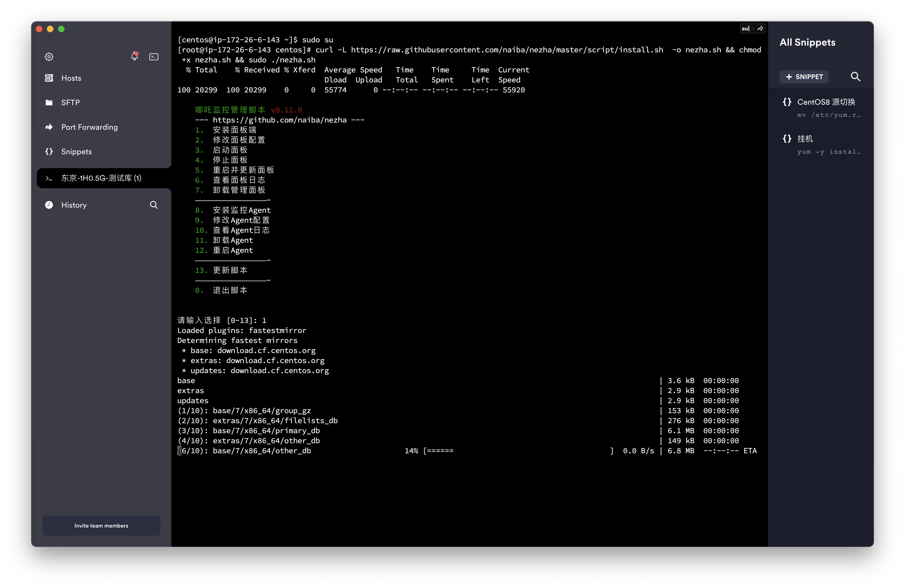Click '(3/10): base/7/x86_64/primary_db' line
This screenshot has width=905, height=588.
point(249,431)
